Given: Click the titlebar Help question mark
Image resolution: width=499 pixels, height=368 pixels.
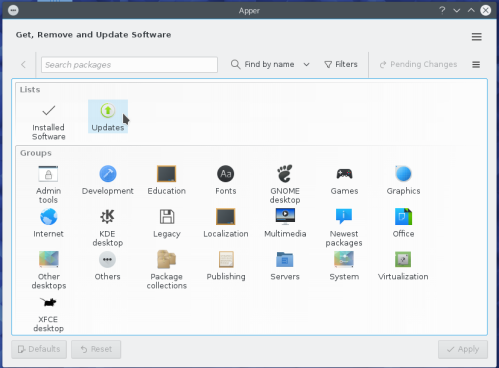Looking at the screenshot, I should tap(442, 10).
